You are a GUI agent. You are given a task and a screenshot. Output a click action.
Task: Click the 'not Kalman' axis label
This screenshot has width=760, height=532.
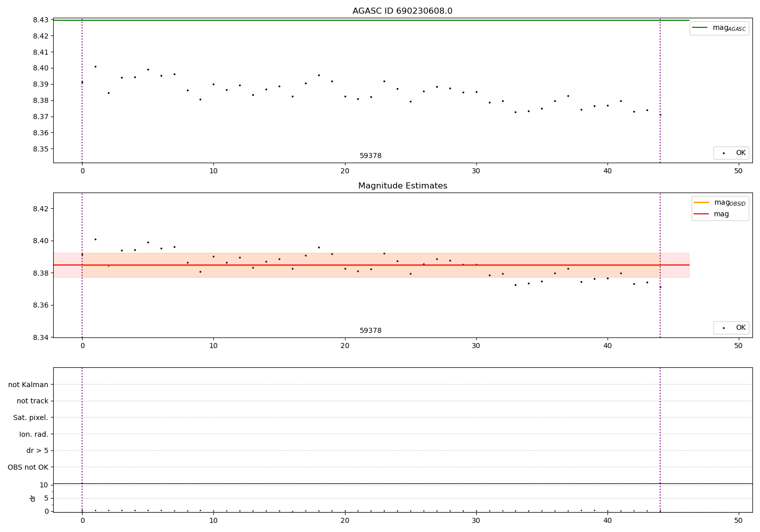click(28, 385)
